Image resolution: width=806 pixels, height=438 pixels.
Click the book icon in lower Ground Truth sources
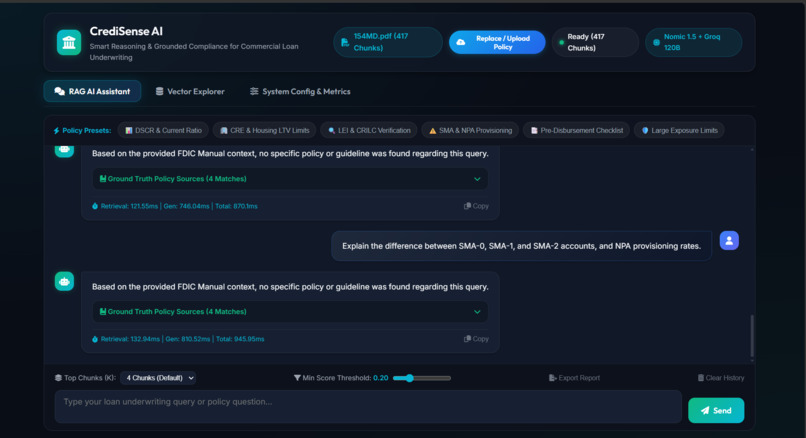click(103, 312)
